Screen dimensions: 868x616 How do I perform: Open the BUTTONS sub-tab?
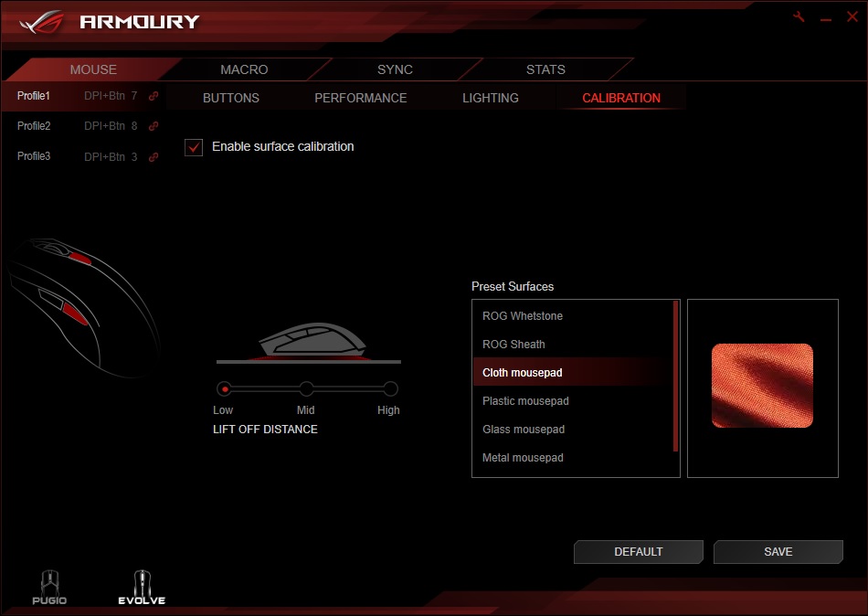click(x=231, y=98)
